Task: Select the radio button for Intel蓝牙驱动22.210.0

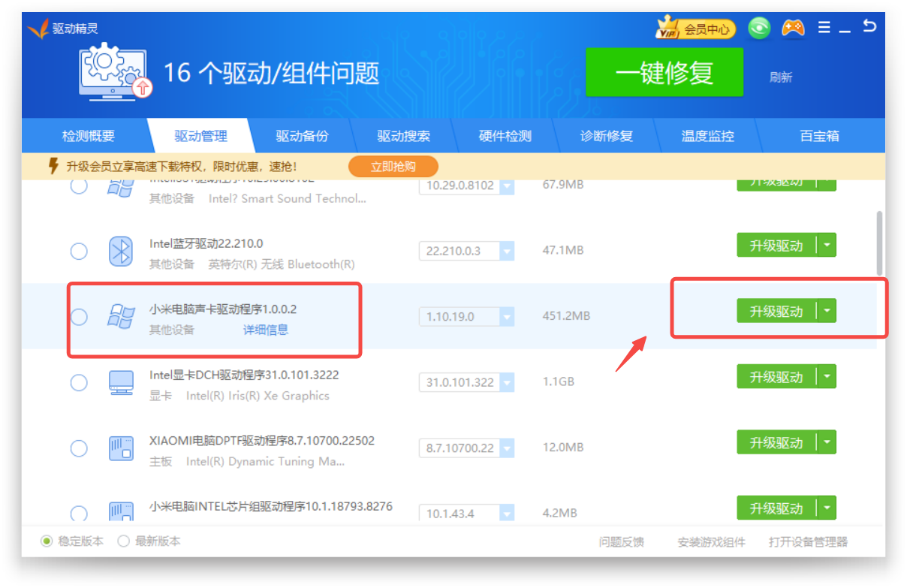Action: pos(79,251)
